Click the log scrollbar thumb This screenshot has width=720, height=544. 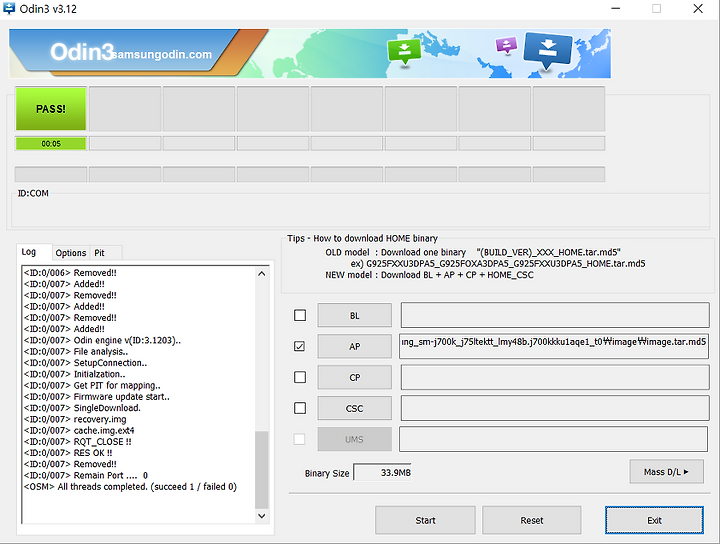pyautogui.click(x=262, y=470)
